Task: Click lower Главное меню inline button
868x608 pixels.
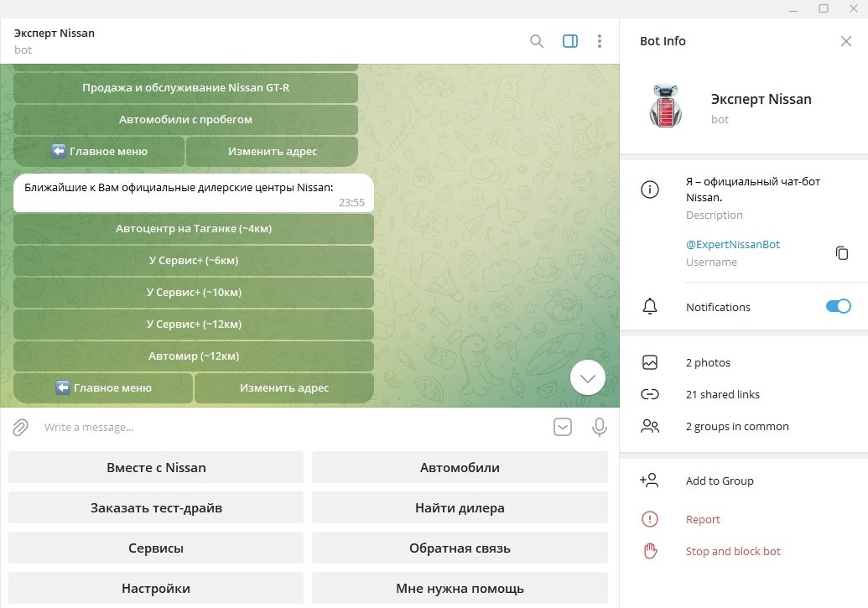Action: [x=103, y=388]
